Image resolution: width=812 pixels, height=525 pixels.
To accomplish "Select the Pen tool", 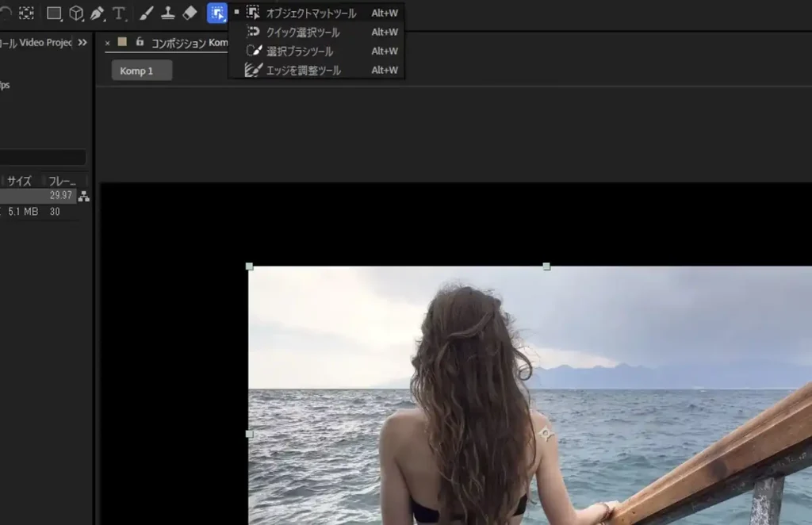I will pyautogui.click(x=97, y=13).
